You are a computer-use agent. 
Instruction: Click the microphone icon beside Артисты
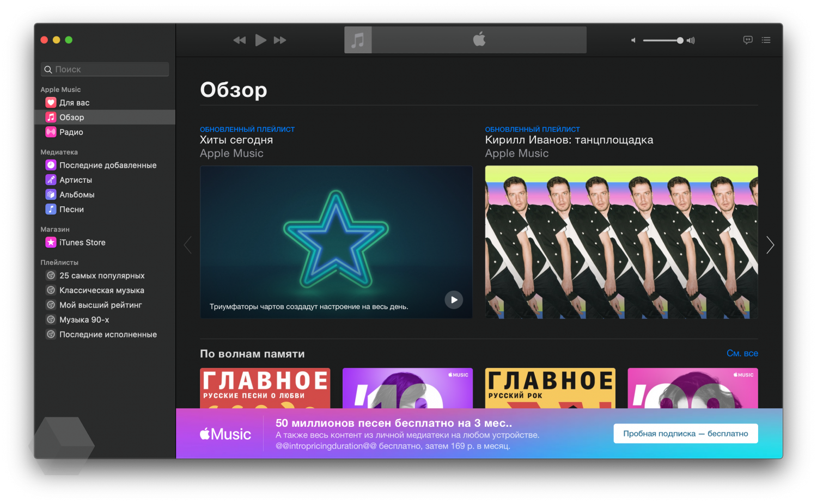click(51, 180)
